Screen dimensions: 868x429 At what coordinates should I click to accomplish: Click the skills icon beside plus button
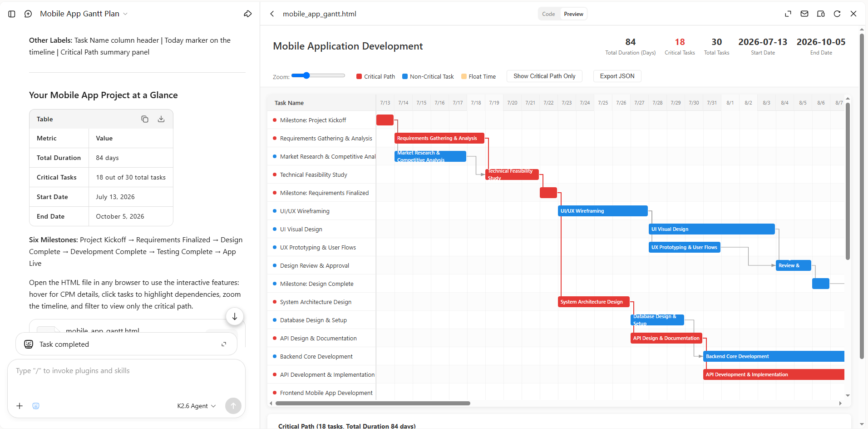coord(36,406)
